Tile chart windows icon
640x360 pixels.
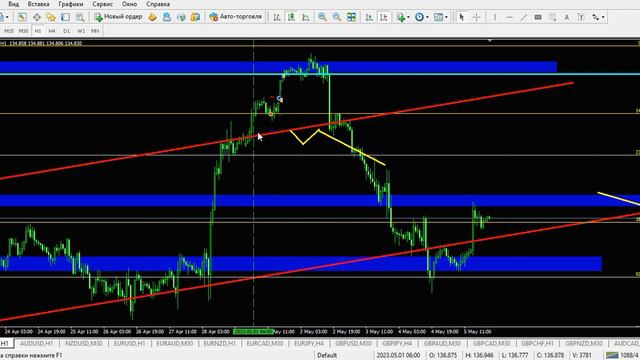click(x=351, y=17)
